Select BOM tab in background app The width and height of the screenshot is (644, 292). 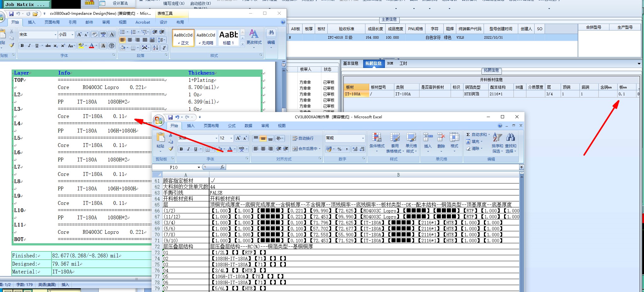pos(390,63)
